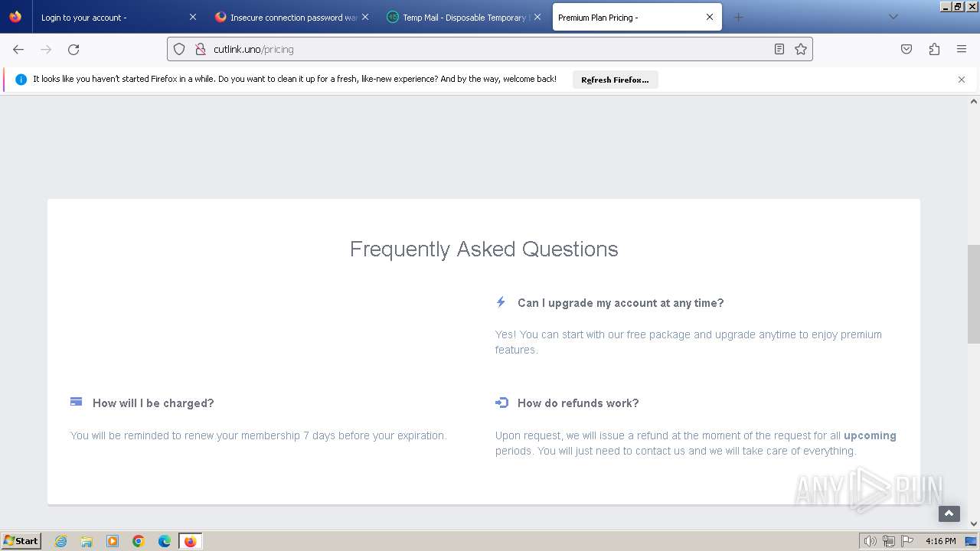Viewport: 980px width, 551px height.
Task: Focus the address bar with cutlink.uno/pricing
Action: pyautogui.click(x=490, y=49)
